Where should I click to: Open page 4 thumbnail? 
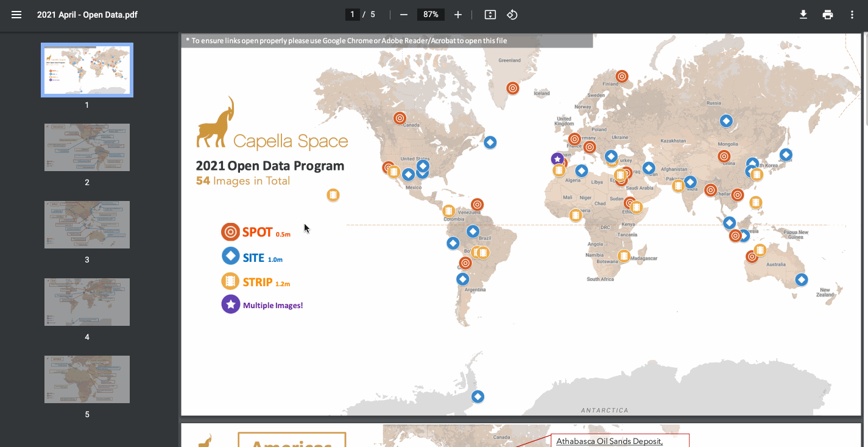pos(87,302)
